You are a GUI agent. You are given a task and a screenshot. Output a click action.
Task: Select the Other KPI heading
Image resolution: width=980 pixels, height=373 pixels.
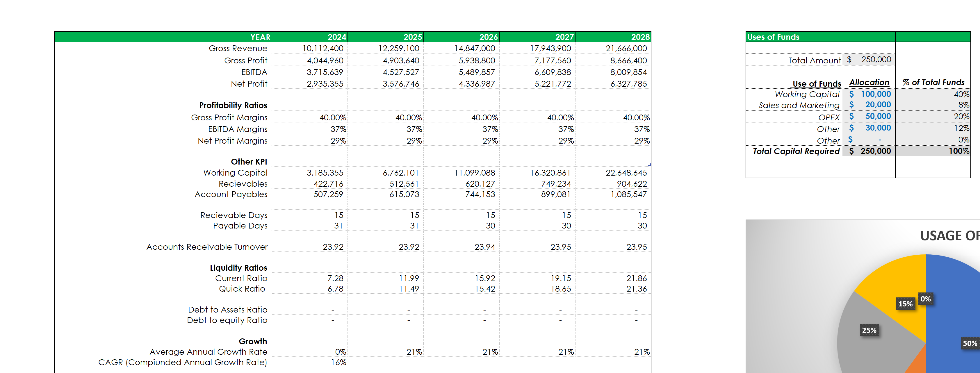coord(249,162)
